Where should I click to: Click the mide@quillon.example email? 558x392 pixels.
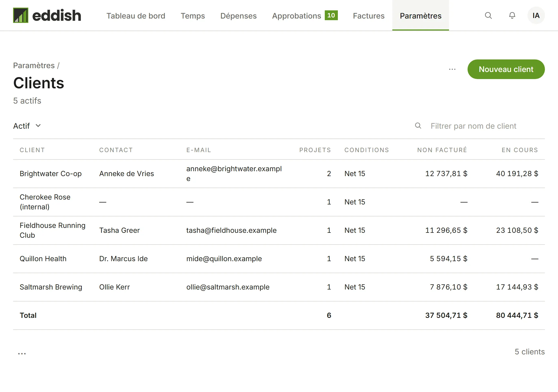pyautogui.click(x=224, y=259)
